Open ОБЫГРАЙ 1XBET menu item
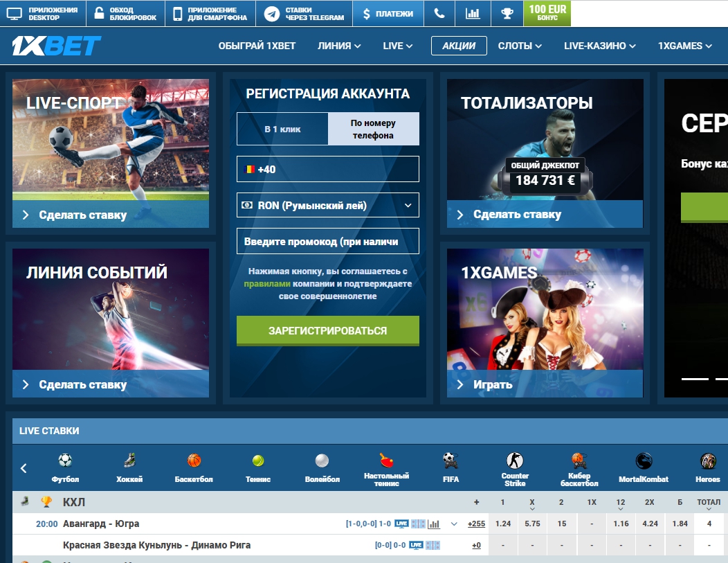This screenshot has width=728, height=563. pos(257,46)
